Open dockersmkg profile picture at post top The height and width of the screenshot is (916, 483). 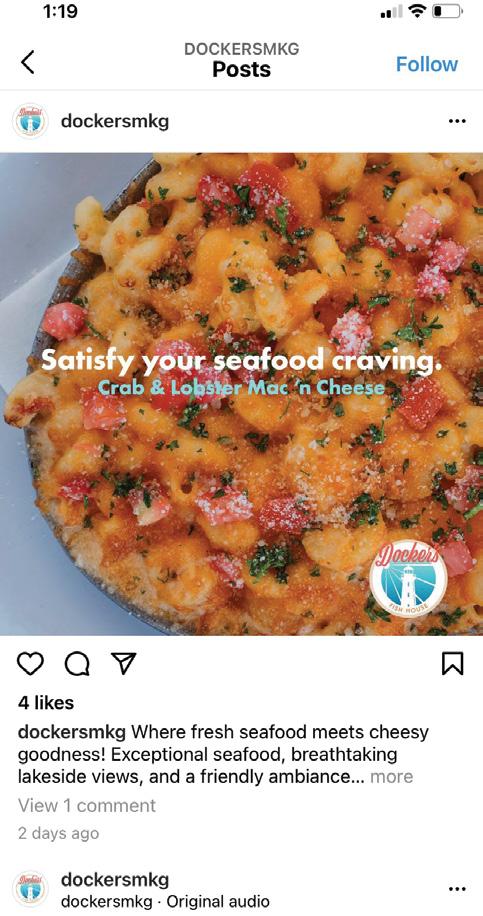point(30,122)
